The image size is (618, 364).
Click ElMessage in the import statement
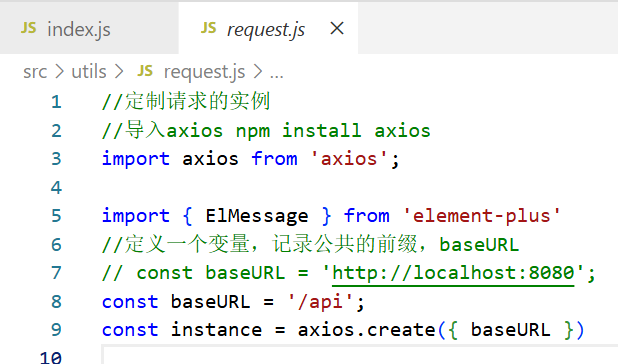click(257, 216)
